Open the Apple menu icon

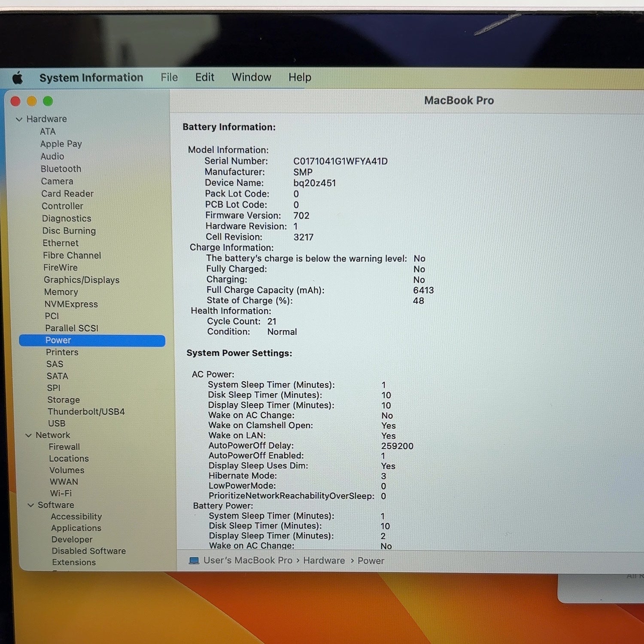(x=18, y=78)
